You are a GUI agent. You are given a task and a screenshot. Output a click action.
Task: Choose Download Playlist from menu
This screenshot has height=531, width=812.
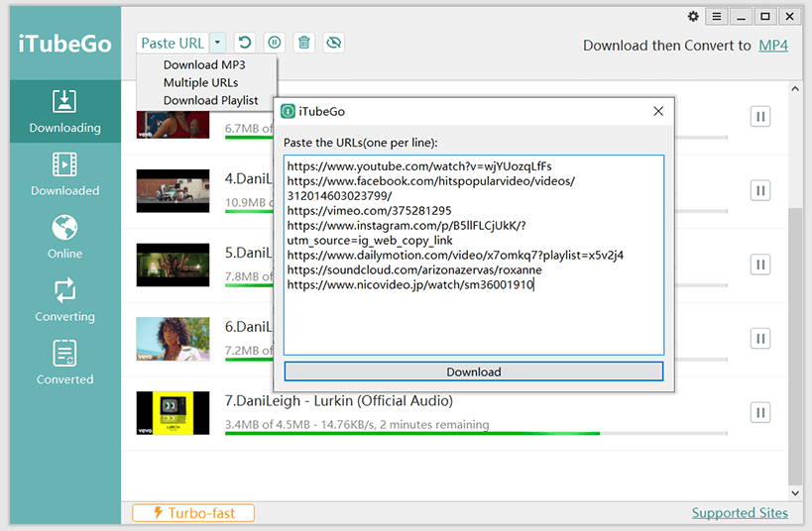[211, 100]
